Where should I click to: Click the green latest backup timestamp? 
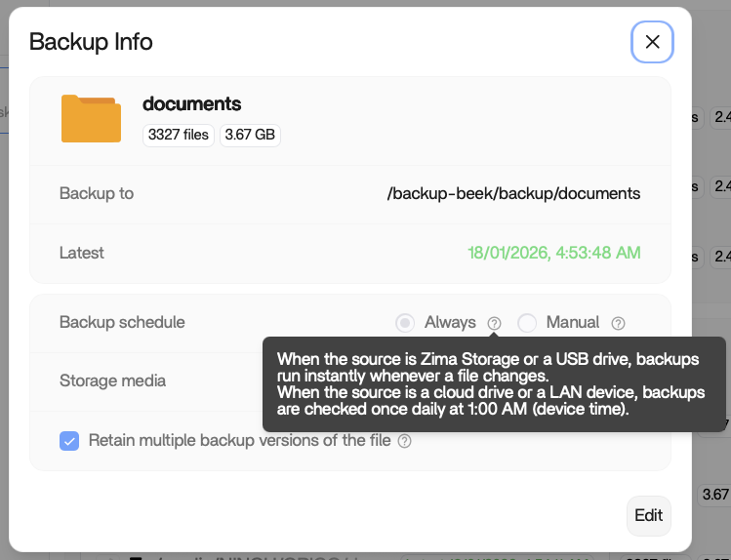click(554, 253)
